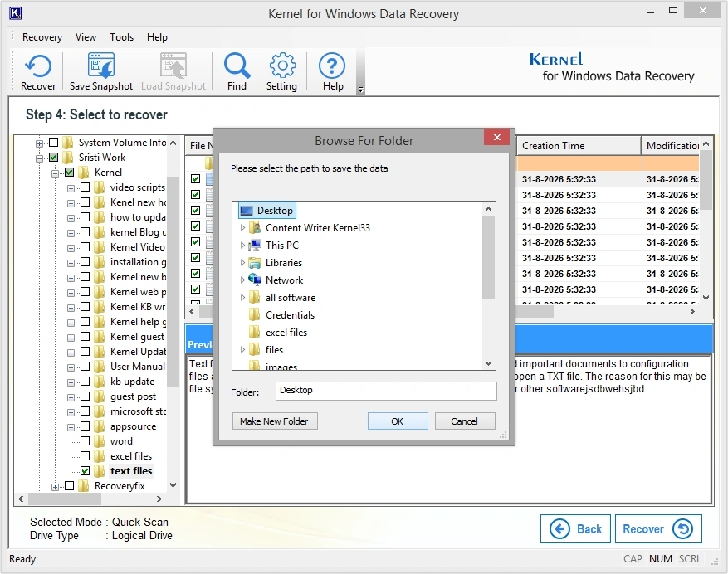Click OK in Browse For Folder

pos(398,421)
